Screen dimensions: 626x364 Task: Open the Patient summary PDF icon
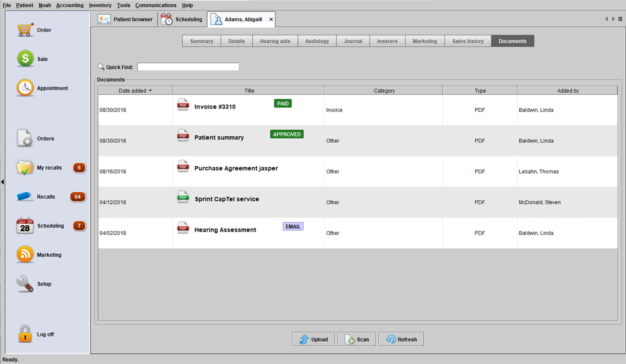183,135
